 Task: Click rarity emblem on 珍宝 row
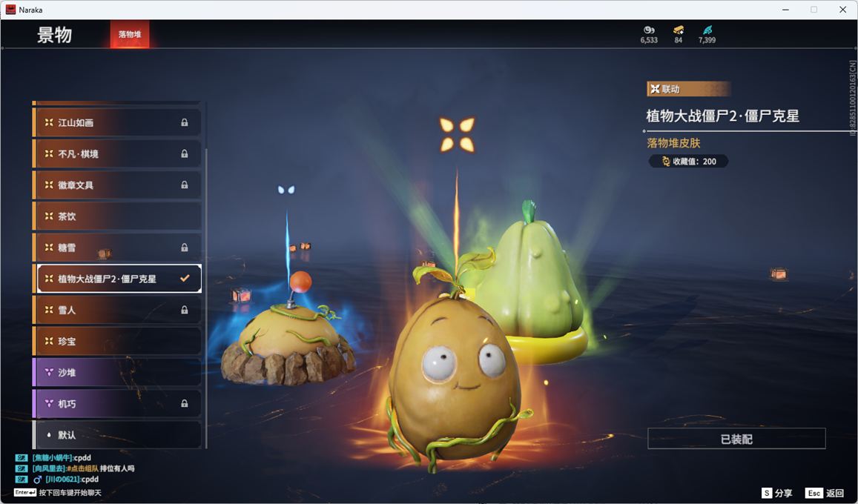pyautogui.click(x=49, y=341)
